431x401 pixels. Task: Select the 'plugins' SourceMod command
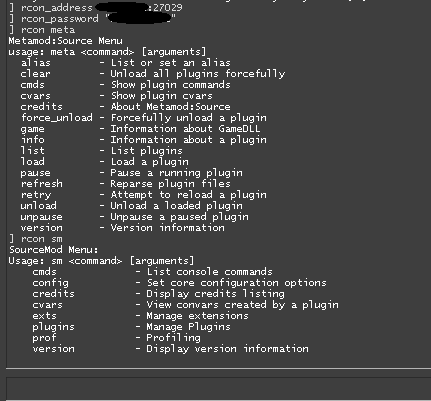[53, 327]
